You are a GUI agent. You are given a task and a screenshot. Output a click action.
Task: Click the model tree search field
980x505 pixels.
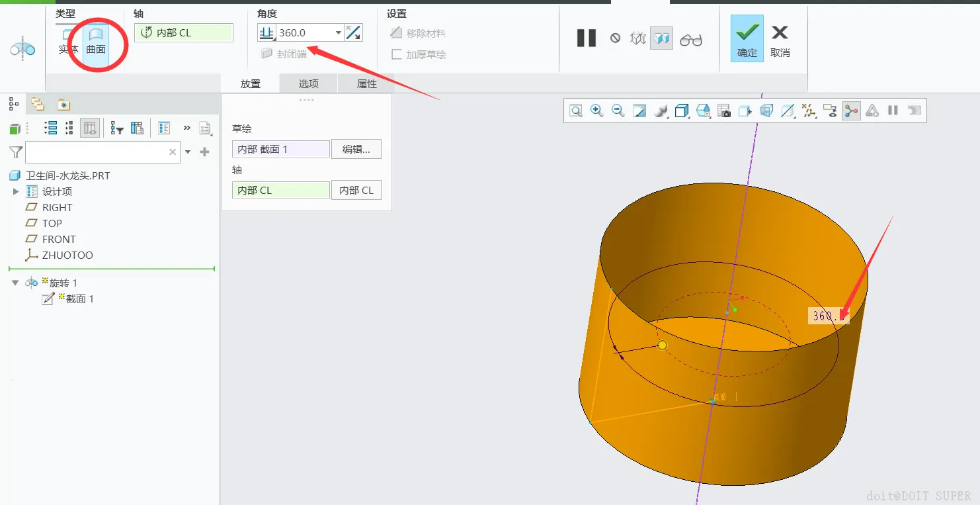tap(96, 152)
